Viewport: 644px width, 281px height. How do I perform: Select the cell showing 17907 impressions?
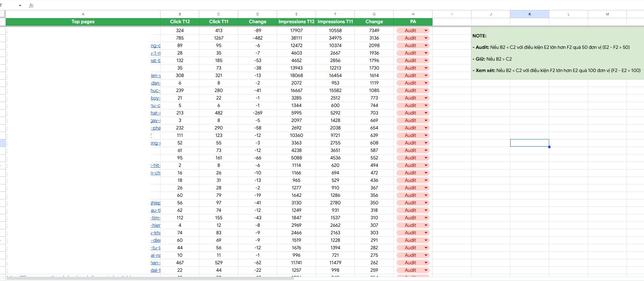click(296, 31)
